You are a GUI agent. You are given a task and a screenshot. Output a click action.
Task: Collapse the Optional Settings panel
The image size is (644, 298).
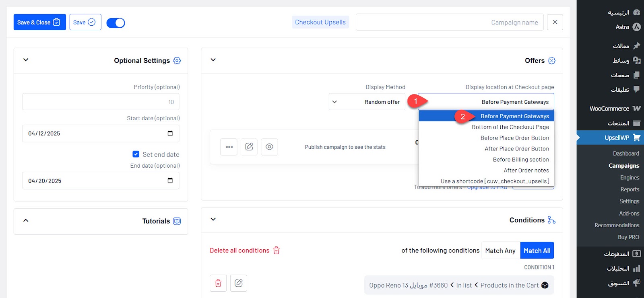click(x=26, y=60)
